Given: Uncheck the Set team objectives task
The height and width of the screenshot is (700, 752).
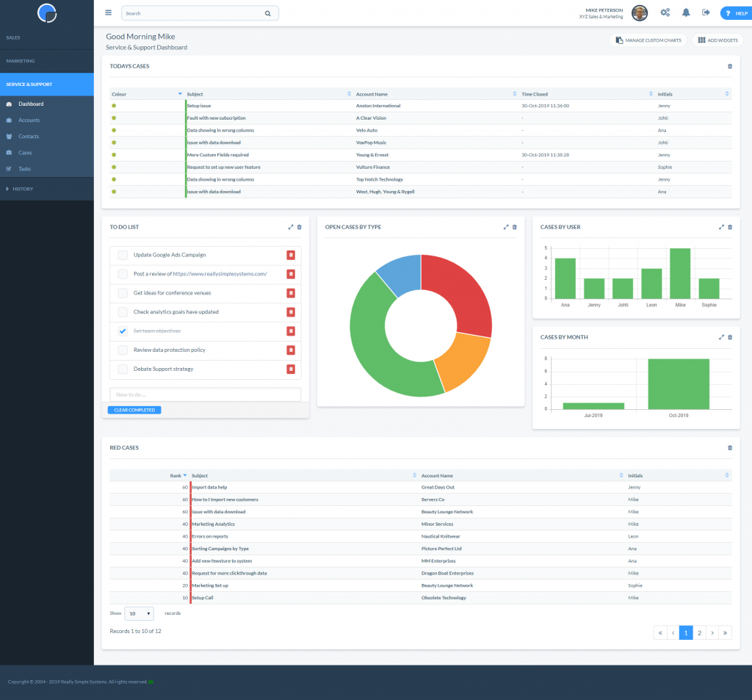Looking at the screenshot, I should (x=123, y=331).
